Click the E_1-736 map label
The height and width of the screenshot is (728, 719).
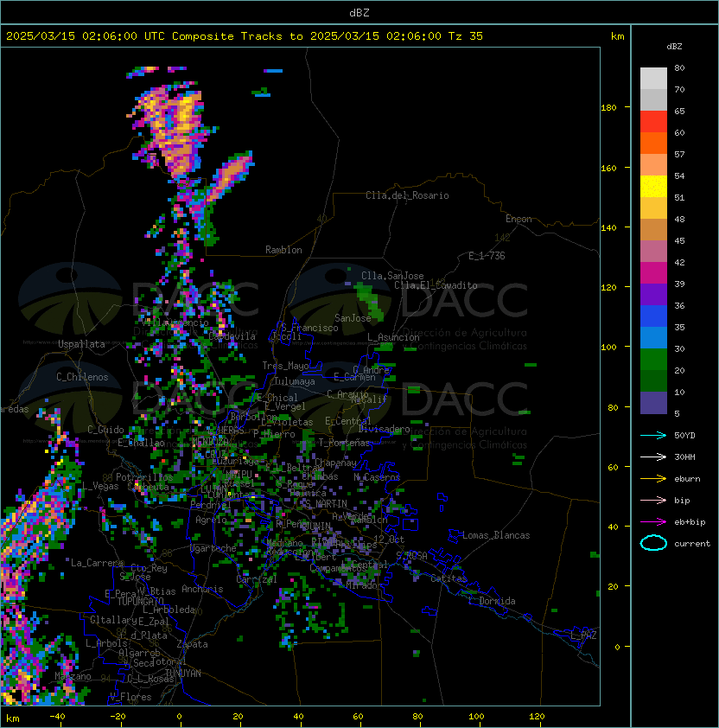[x=487, y=256]
